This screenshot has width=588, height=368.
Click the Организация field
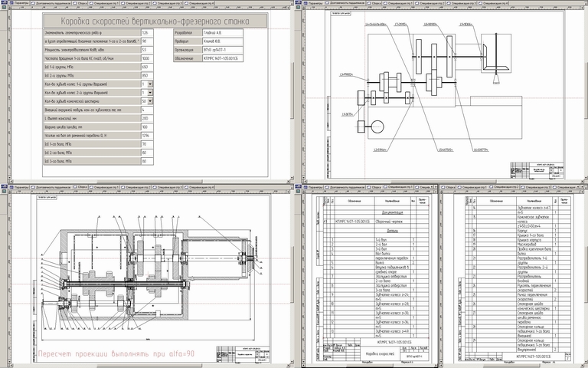coord(223,50)
